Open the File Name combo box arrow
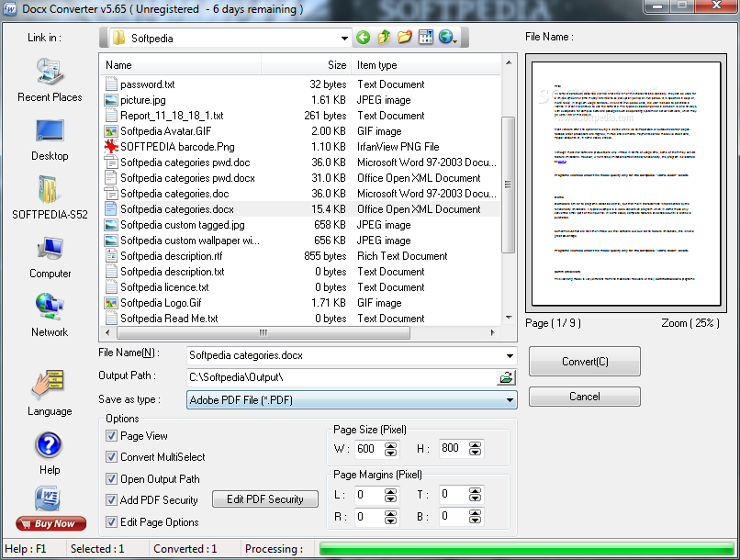The width and height of the screenshot is (740, 560). click(x=510, y=355)
